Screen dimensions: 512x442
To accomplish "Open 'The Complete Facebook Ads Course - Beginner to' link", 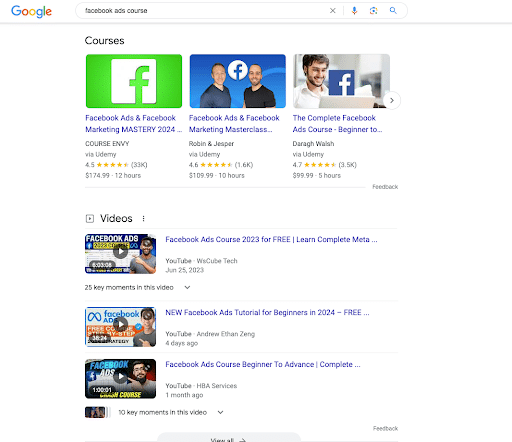I will click(x=337, y=124).
